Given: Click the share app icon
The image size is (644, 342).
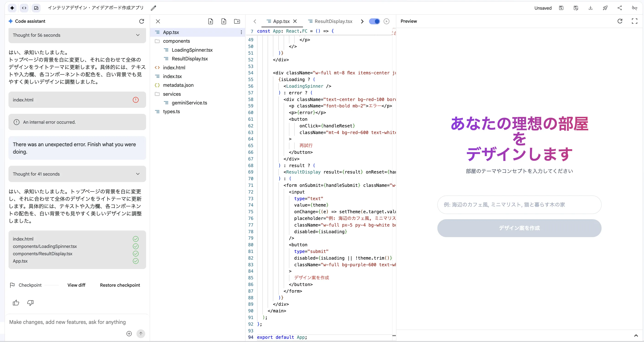Looking at the screenshot, I should tap(619, 8).
